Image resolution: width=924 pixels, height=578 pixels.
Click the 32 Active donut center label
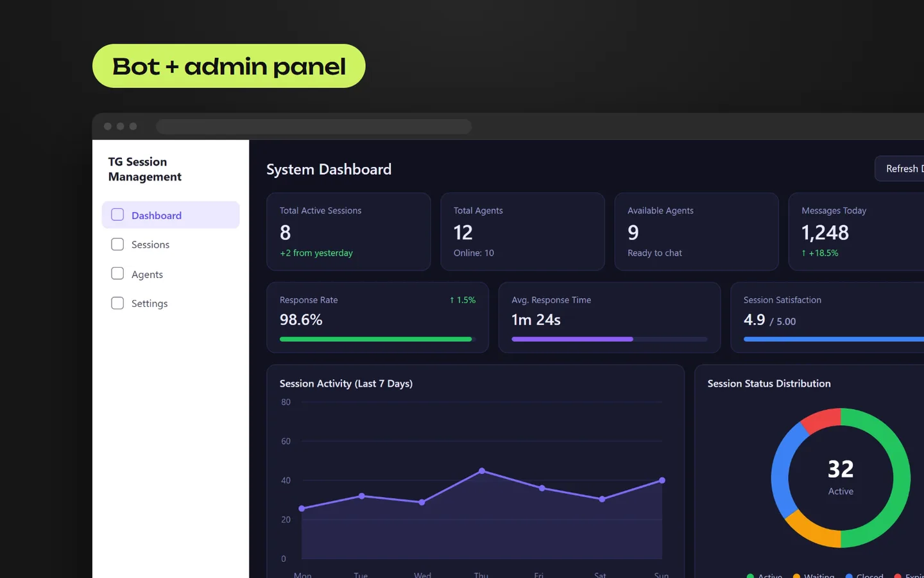pos(841,477)
